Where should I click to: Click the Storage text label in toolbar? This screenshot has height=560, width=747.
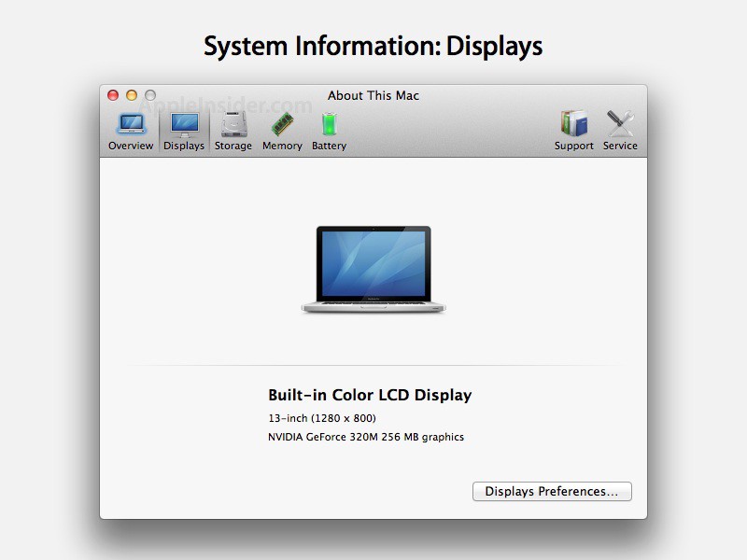(233, 146)
